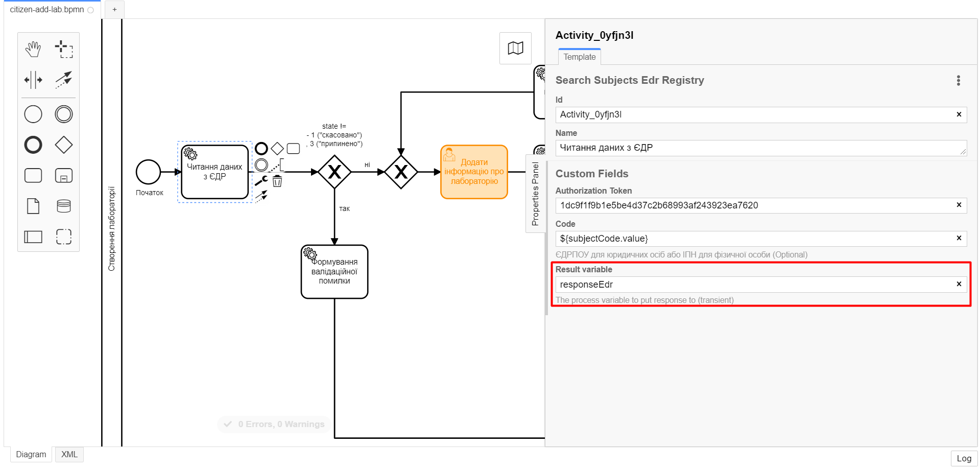Open the Log panel
Image resolution: width=980 pixels, height=470 pixels.
pos(964,458)
